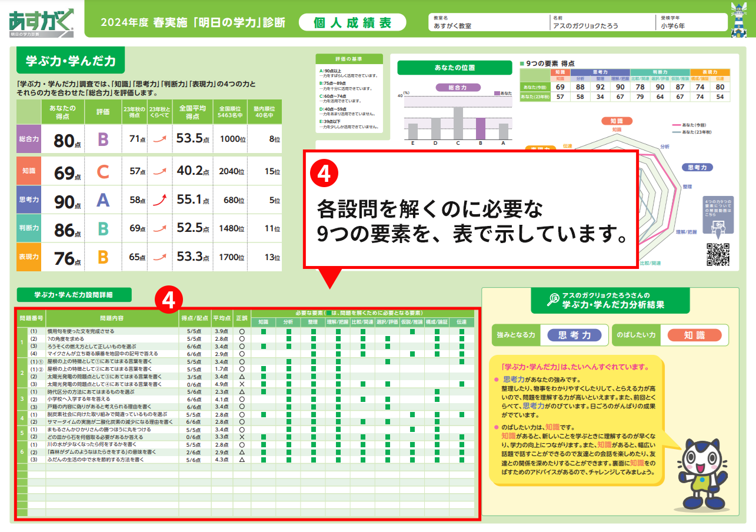Click the red circled number 4 above the detail table
This screenshot has height=532, width=756.
click(x=168, y=299)
